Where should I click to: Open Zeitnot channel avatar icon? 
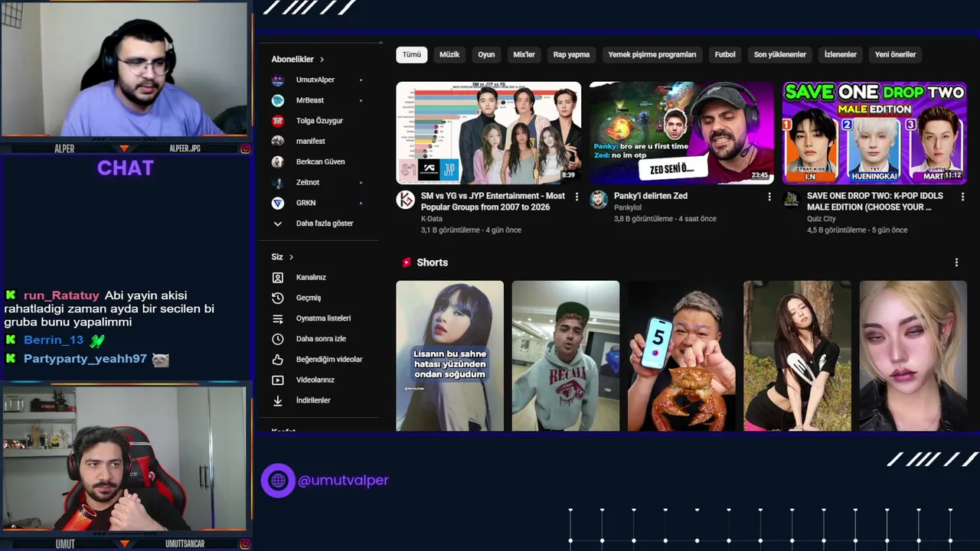278,182
